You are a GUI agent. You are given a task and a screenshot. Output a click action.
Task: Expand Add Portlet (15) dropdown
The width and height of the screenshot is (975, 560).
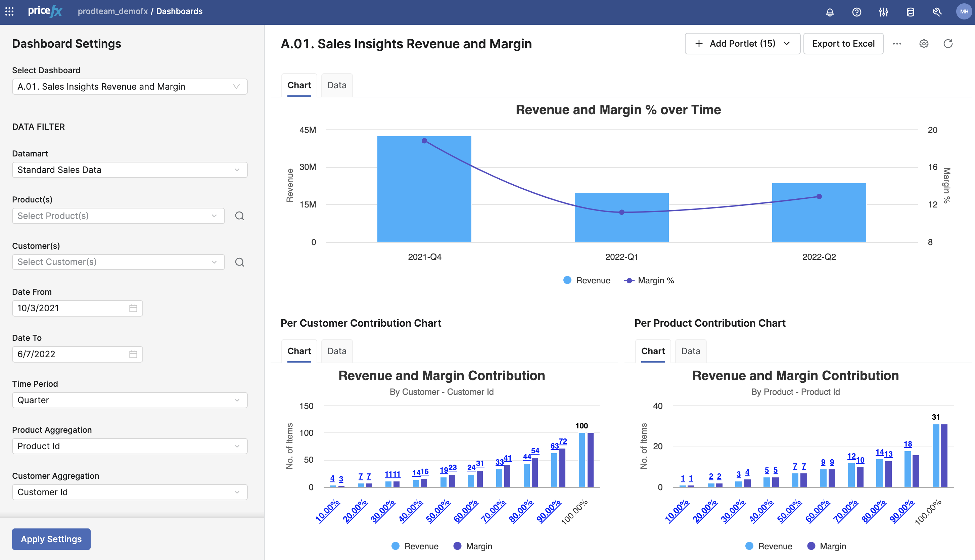(x=742, y=43)
